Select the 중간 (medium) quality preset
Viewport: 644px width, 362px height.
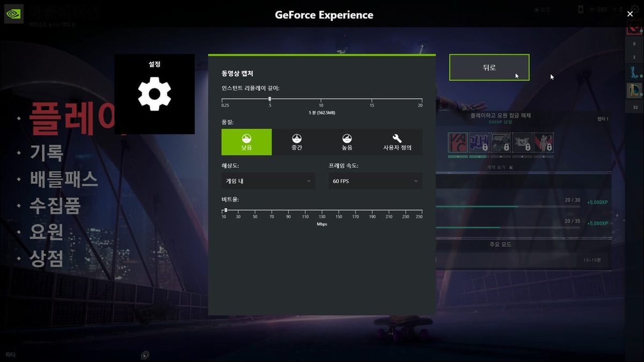point(297,142)
